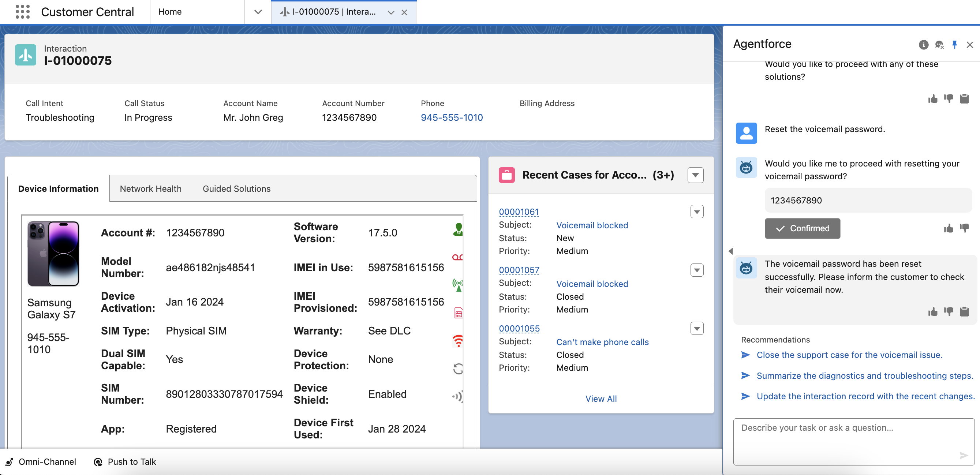Screen dimensions: 980x475
Task: Open the Guided Solutions tab
Action: pos(236,188)
